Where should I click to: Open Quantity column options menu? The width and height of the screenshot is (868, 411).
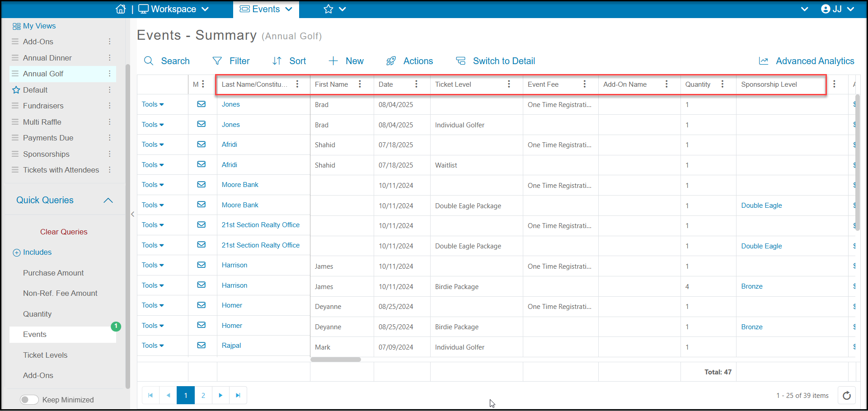[723, 84]
